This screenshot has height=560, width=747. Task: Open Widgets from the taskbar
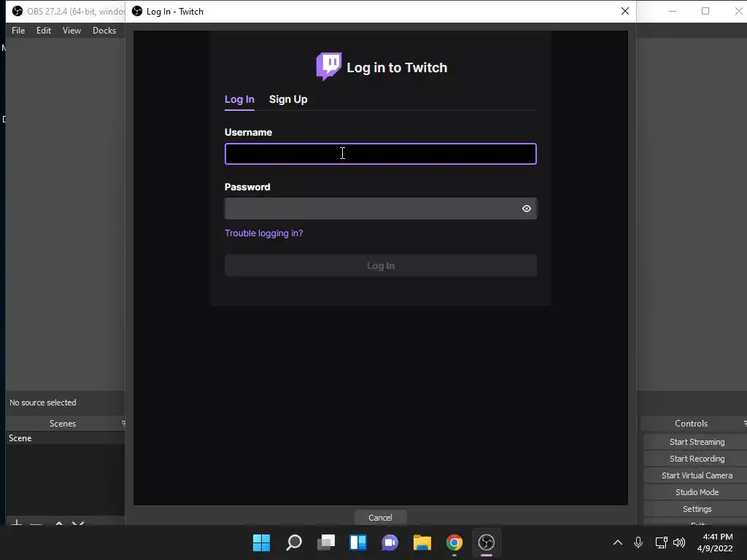pyautogui.click(x=357, y=542)
